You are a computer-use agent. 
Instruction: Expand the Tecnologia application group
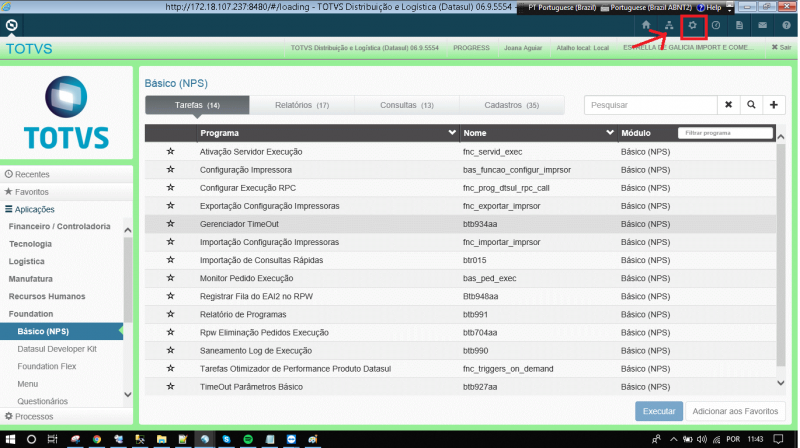click(30, 244)
